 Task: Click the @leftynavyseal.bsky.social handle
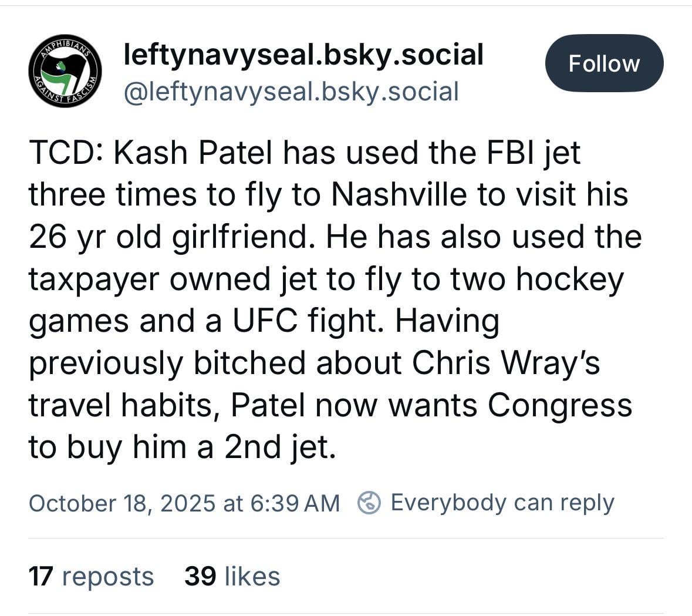[x=290, y=91]
